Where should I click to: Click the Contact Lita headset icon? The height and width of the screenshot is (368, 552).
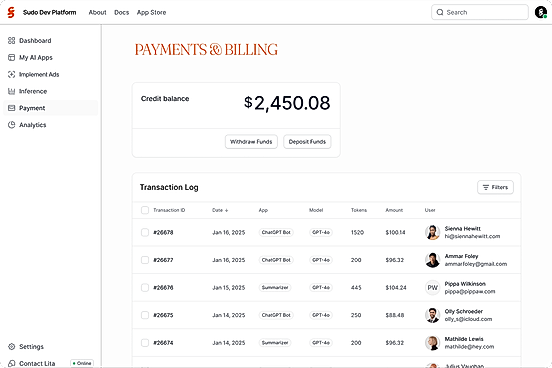tap(12, 363)
